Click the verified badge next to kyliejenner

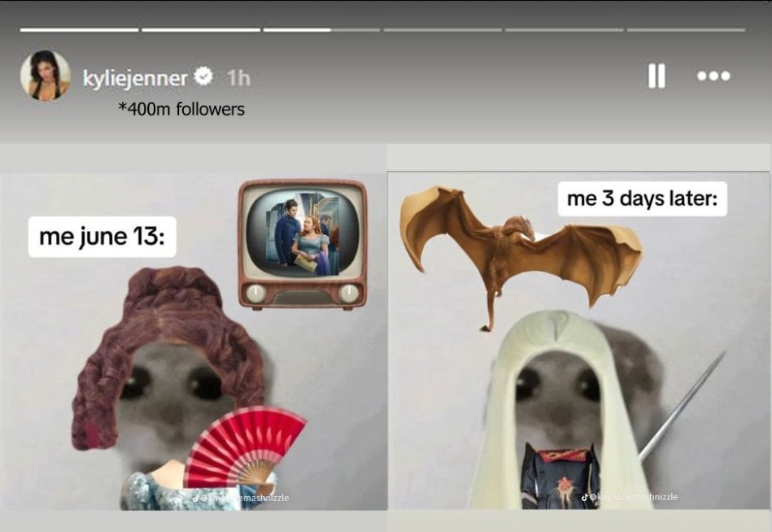(203, 76)
